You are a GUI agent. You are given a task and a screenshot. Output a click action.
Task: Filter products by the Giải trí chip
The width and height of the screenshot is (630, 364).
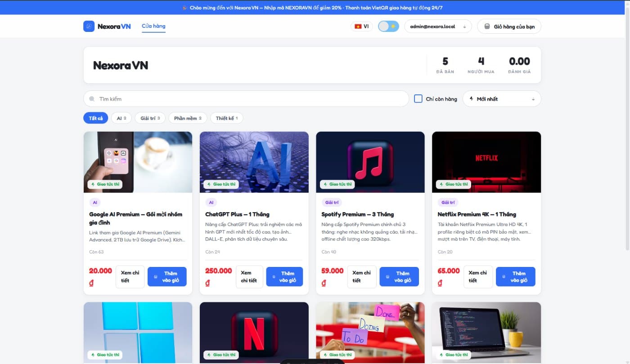point(150,118)
